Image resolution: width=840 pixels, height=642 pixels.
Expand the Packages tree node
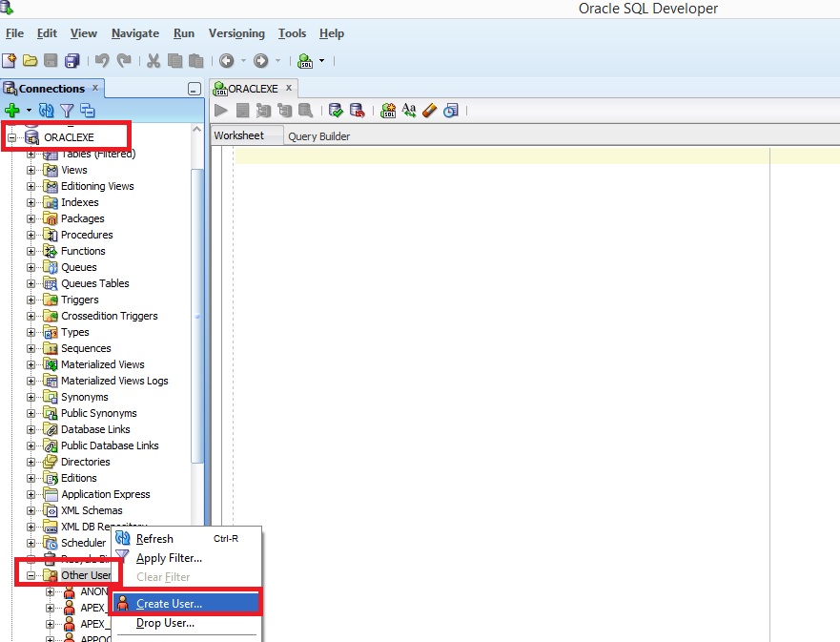pos(31,218)
